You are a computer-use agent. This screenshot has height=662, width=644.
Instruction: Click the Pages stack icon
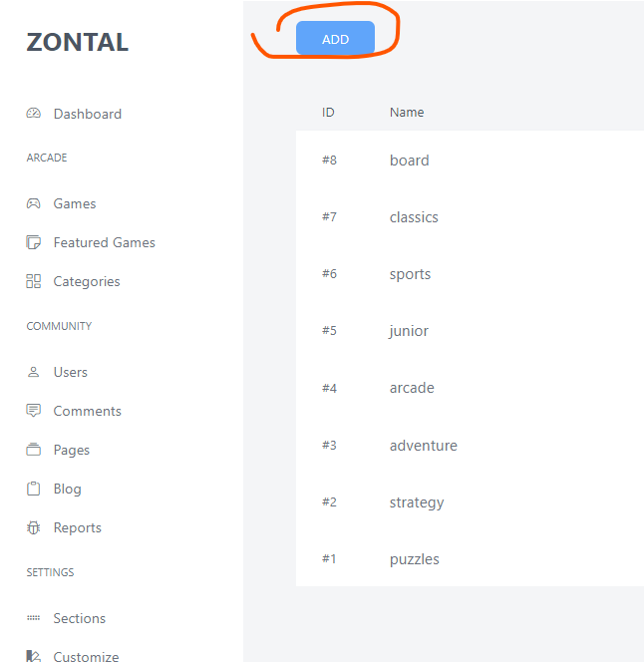click(34, 450)
